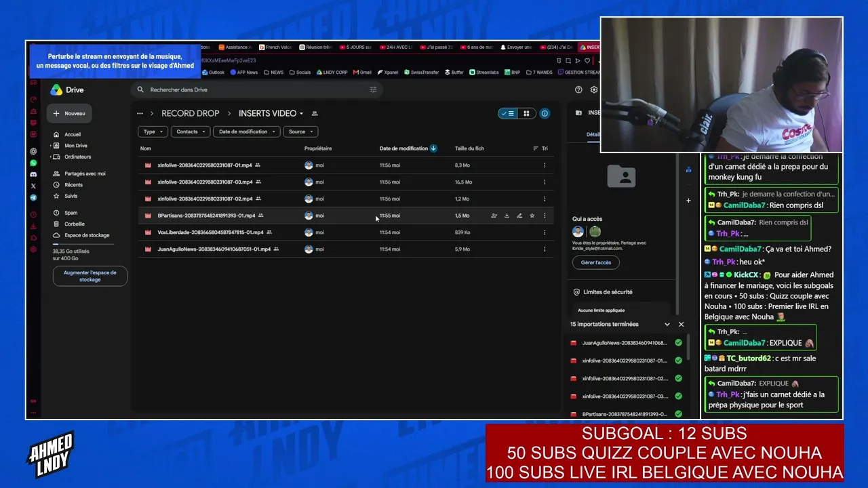Click the Nouveau button
The image size is (868, 488).
70,114
